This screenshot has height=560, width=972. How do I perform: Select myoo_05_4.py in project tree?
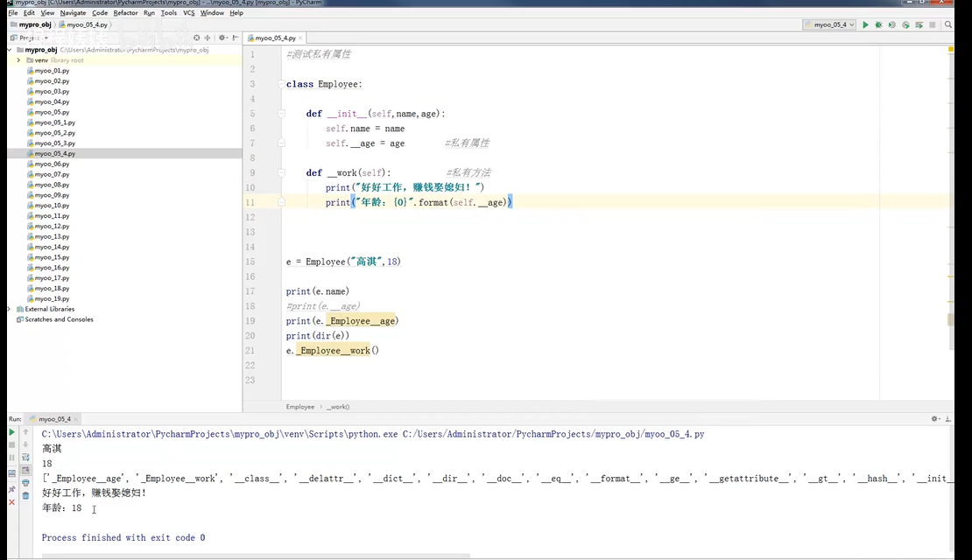click(x=55, y=154)
